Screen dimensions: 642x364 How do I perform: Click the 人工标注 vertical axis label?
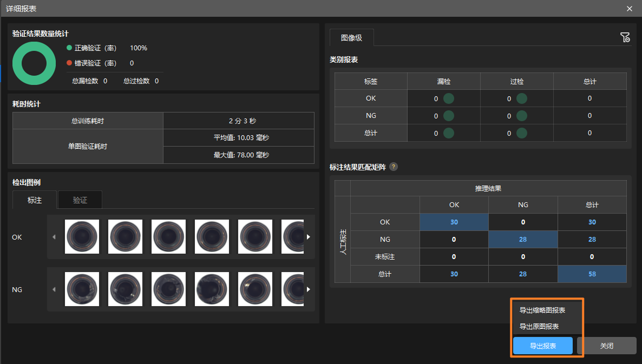coord(343,241)
